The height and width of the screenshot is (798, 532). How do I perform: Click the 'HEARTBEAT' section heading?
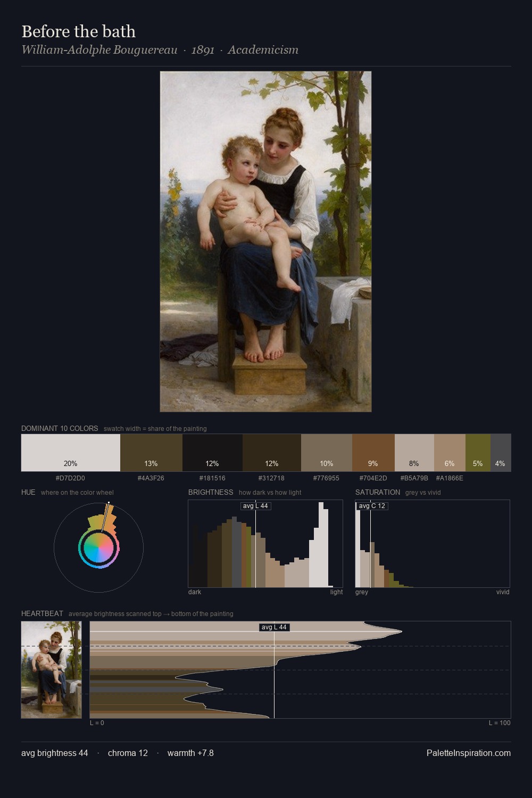[x=42, y=613]
